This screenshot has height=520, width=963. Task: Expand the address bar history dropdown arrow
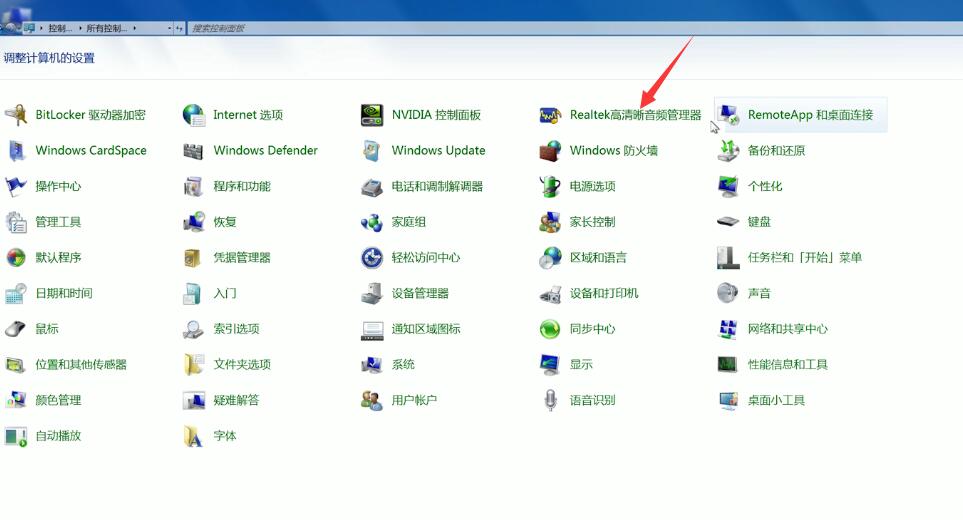pyautogui.click(x=170, y=28)
